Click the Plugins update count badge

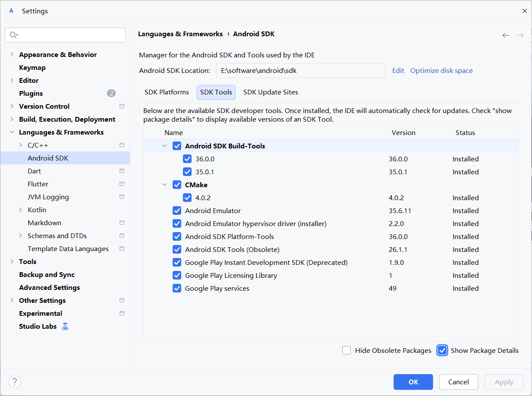tap(111, 93)
